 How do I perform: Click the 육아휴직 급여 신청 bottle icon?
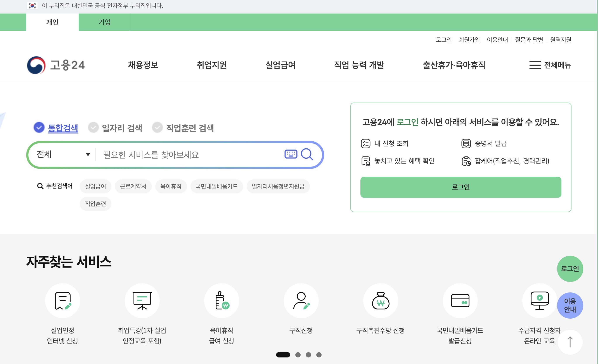222,301
